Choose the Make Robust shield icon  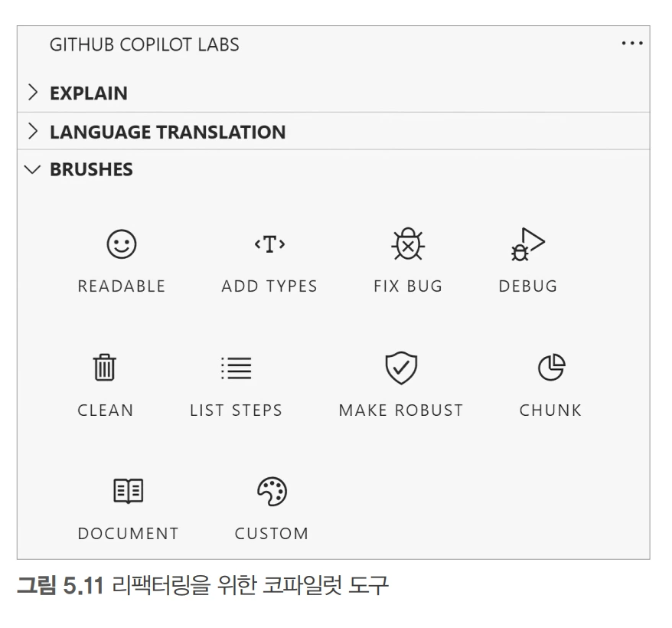(x=401, y=368)
